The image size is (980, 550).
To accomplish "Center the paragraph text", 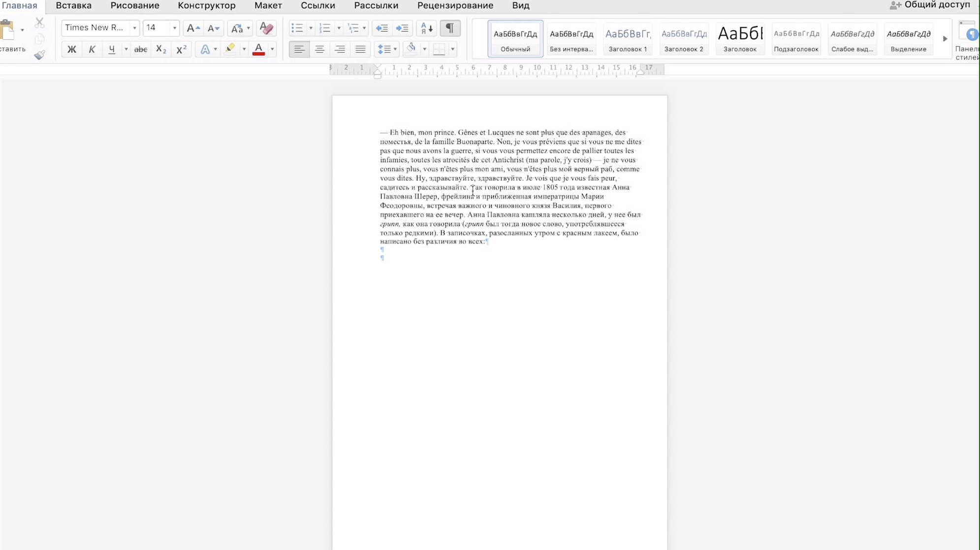I will coord(319,49).
